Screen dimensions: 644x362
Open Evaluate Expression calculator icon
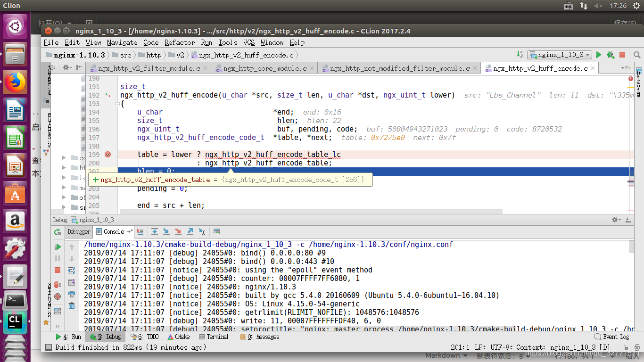(216, 231)
